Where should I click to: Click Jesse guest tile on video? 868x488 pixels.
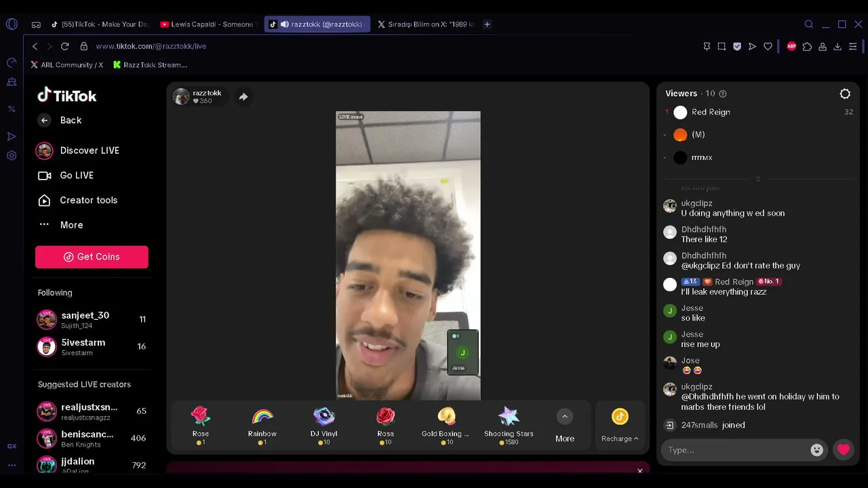463,352
